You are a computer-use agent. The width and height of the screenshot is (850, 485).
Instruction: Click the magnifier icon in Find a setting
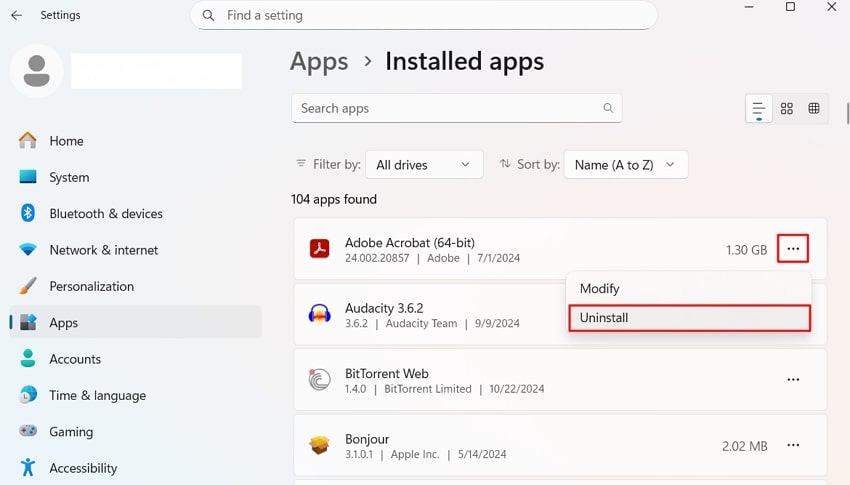click(208, 16)
